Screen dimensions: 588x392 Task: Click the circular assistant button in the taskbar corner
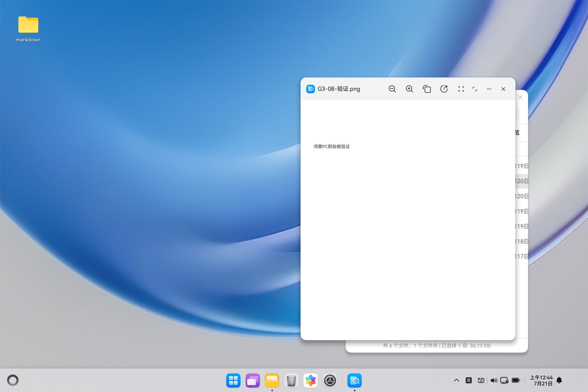coord(13,380)
